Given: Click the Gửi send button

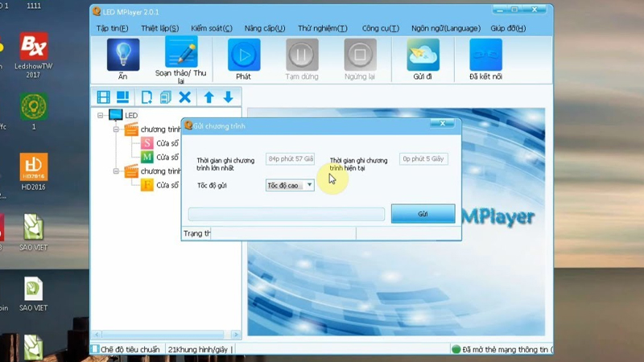Looking at the screenshot, I should [x=423, y=214].
